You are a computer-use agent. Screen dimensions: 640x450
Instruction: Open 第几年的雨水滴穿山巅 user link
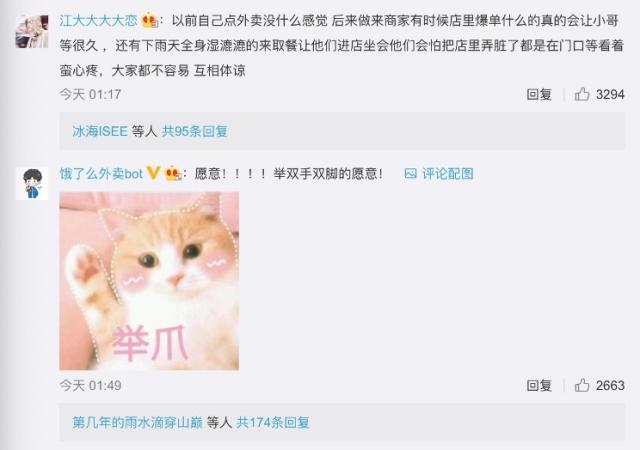(138, 422)
